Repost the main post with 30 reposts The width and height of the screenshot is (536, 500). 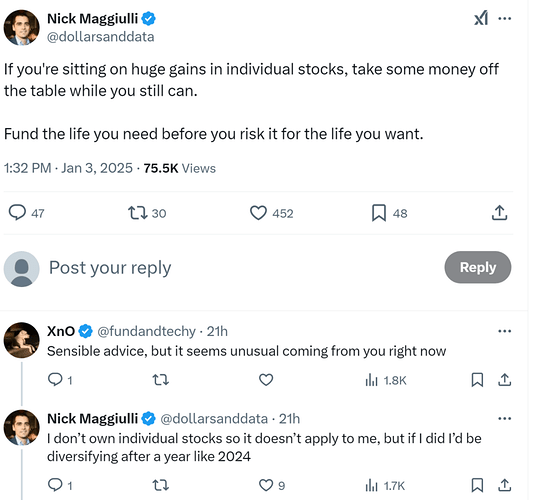[x=147, y=213]
